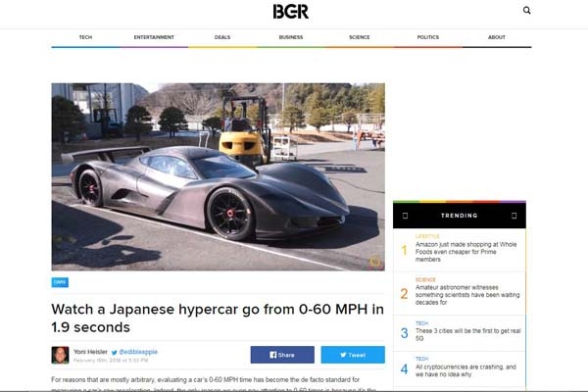Image resolution: width=588 pixels, height=392 pixels.
Task: Click right icon in Trending header
Action: [514, 215]
